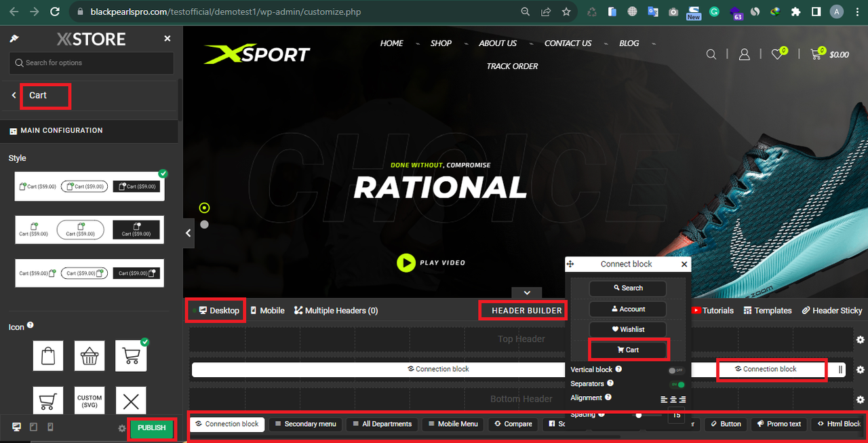Viewport: 868px width, 443px height.
Task: Show help for Vertical block option
Action: pyautogui.click(x=618, y=369)
